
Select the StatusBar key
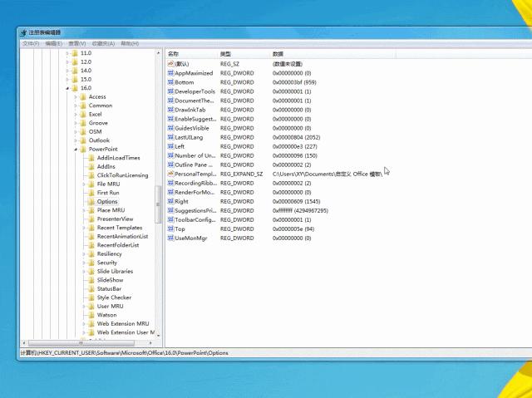point(109,289)
